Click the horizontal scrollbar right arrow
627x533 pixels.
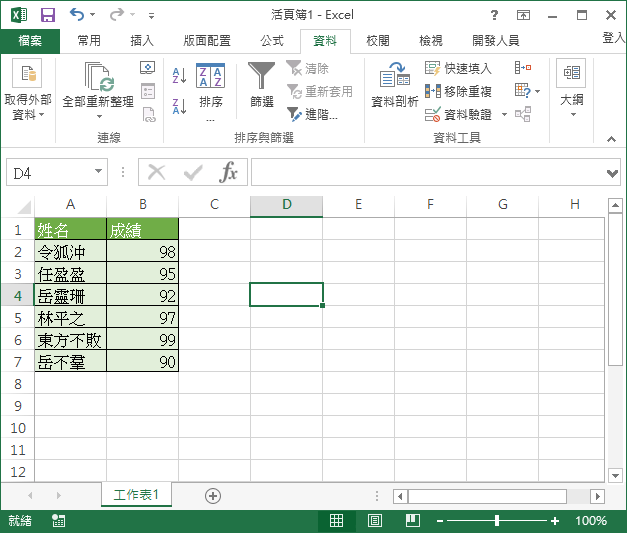coord(597,496)
